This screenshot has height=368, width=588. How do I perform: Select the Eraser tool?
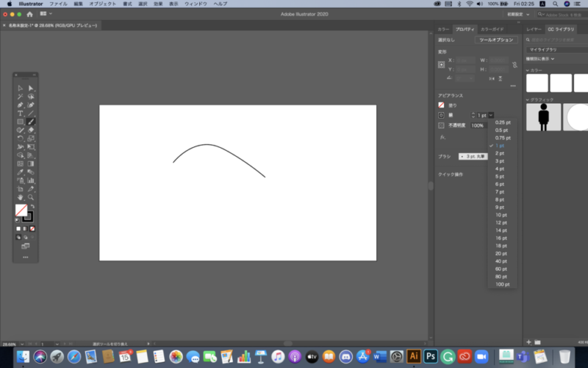point(31,130)
